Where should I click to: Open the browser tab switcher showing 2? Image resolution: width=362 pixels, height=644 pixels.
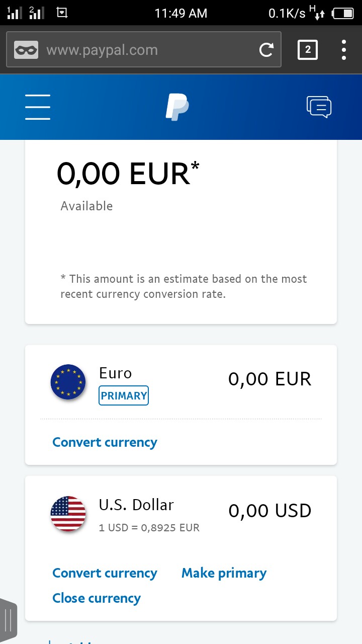tap(308, 50)
